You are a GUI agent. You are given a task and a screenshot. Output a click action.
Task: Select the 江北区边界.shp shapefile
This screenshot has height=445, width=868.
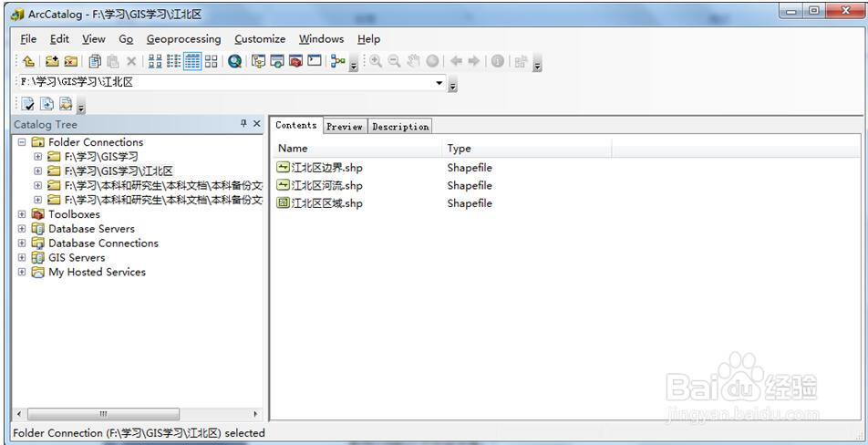pyautogui.click(x=320, y=168)
